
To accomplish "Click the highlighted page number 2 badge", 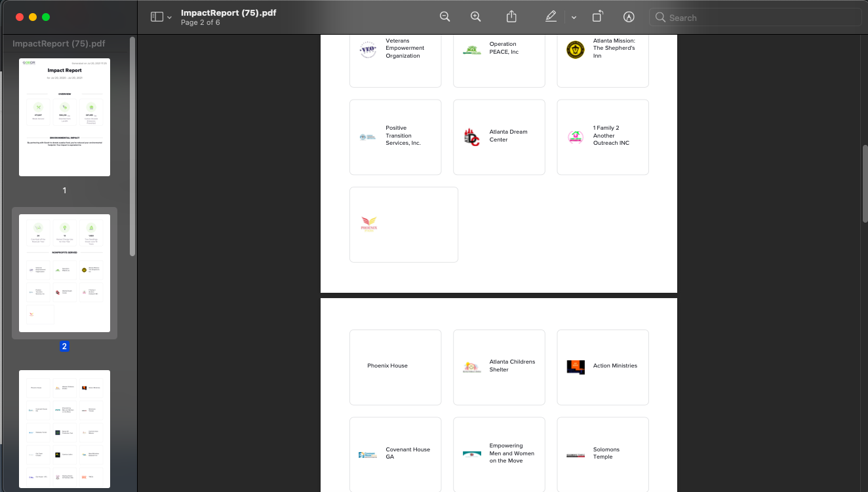I will tap(64, 347).
